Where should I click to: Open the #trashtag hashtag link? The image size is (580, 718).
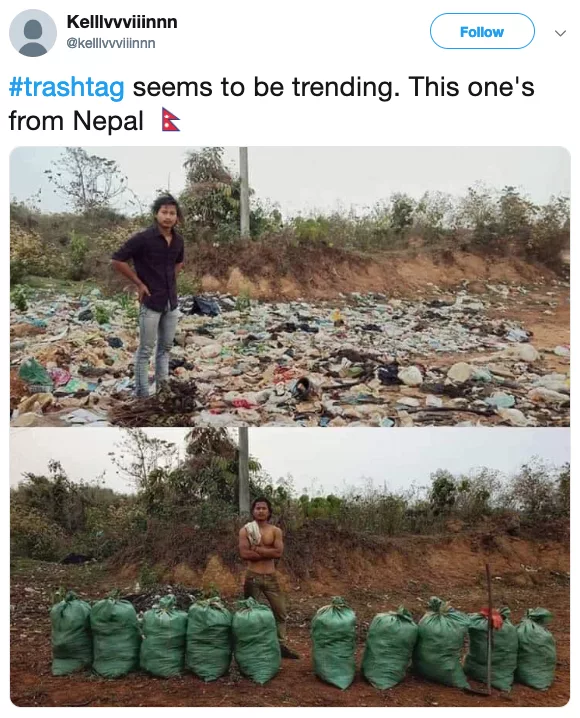[x=66, y=87]
